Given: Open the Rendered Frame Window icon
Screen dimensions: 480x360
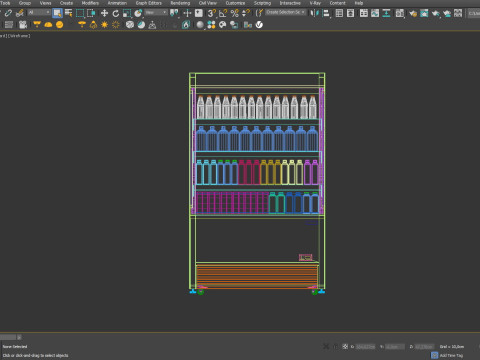Looking at the screenshot, I should (424, 13).
